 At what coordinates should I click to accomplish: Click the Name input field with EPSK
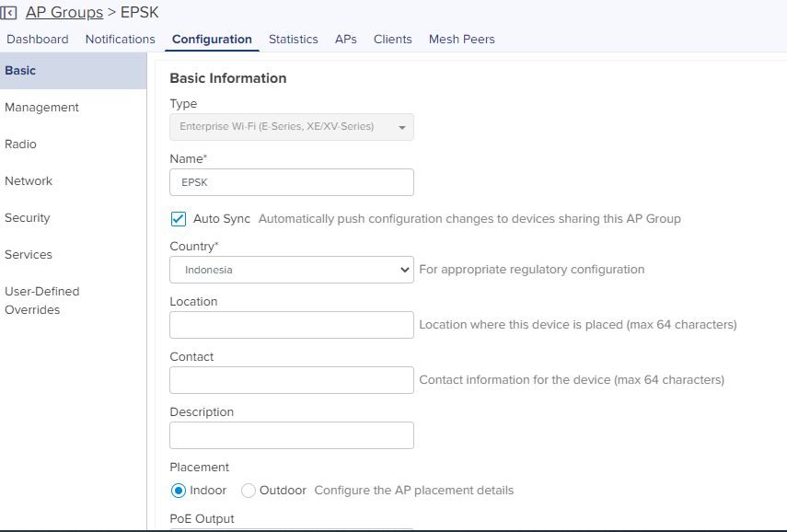point(292,182)
